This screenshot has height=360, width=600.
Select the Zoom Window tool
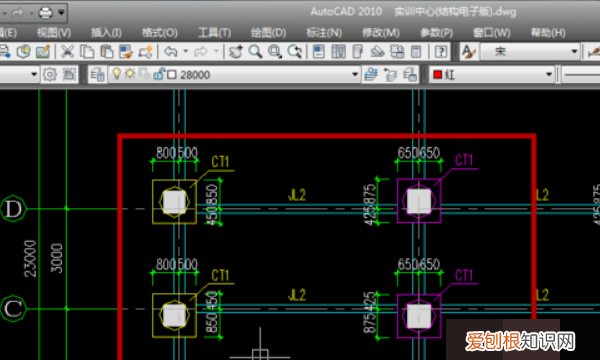[275, 51]
